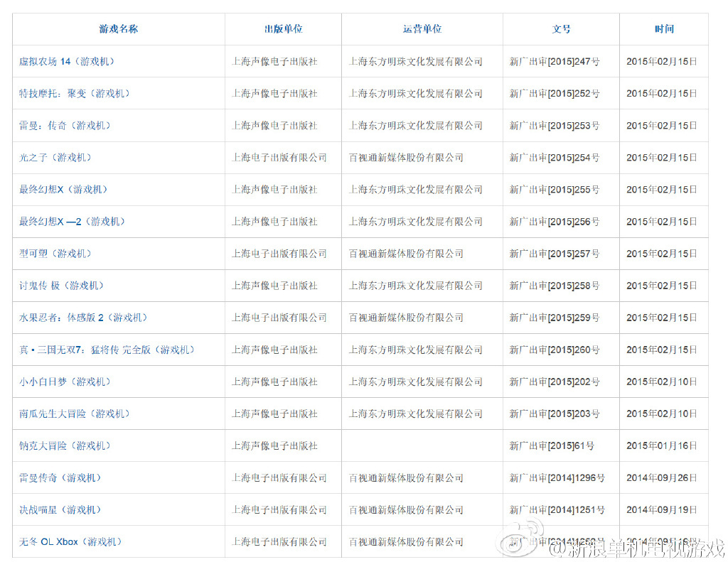728x562 pixels.
Task: Click the 运营单位 column header
Action: pos(422,28)
